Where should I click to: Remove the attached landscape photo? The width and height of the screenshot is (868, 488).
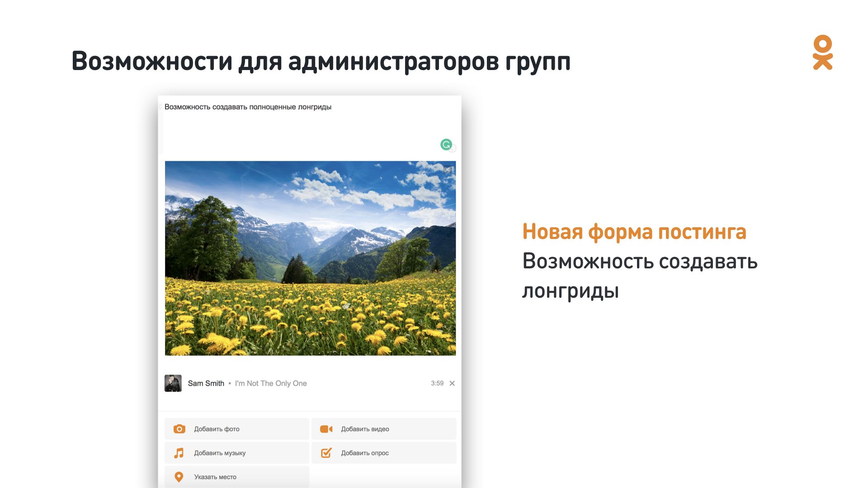tap(448, 170)
